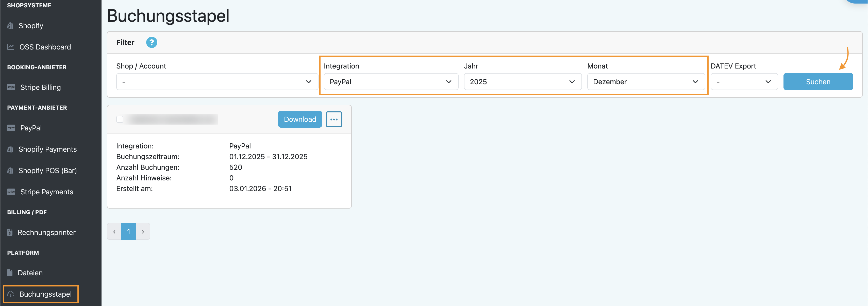This screenshot has height=306, width=868.
Task: Open the DATEV Export dropdown
Action: (744, 82)
